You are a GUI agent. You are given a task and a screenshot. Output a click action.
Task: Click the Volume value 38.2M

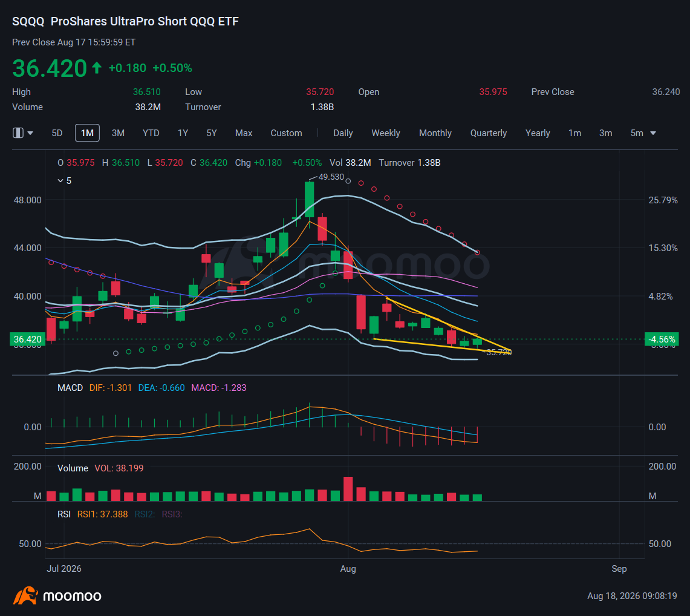(148, 107)
